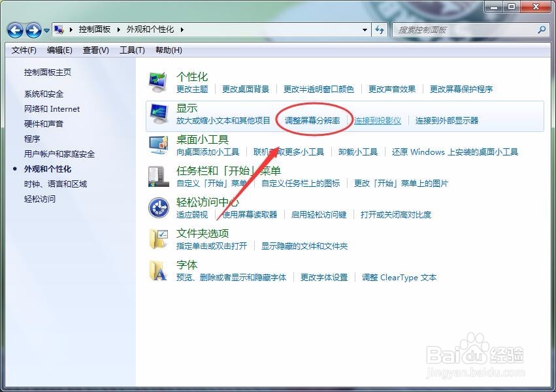This screenshot has width=556, height=392.
Task: Expand the arrow before 控制面板 breadcrumb
Action: (71, 29)
